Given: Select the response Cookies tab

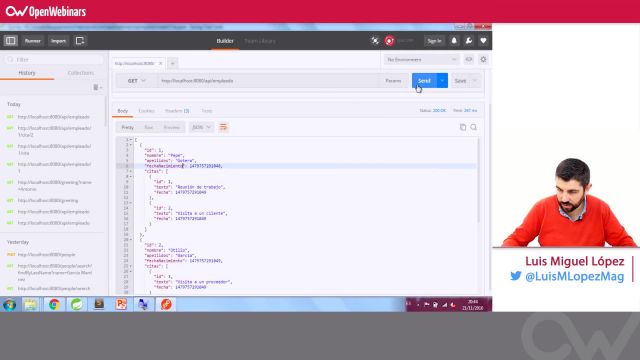Looking at the screenshot, I should point(146,111).
